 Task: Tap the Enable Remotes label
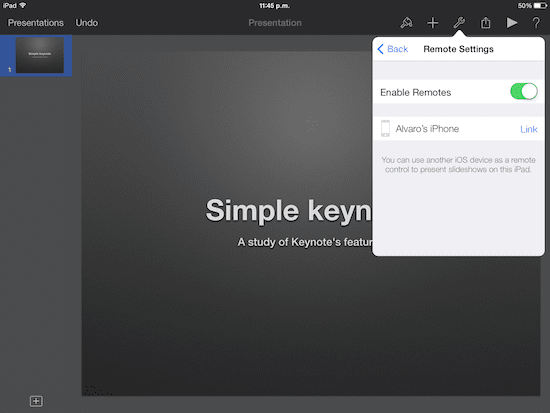(x=416, y=92)
